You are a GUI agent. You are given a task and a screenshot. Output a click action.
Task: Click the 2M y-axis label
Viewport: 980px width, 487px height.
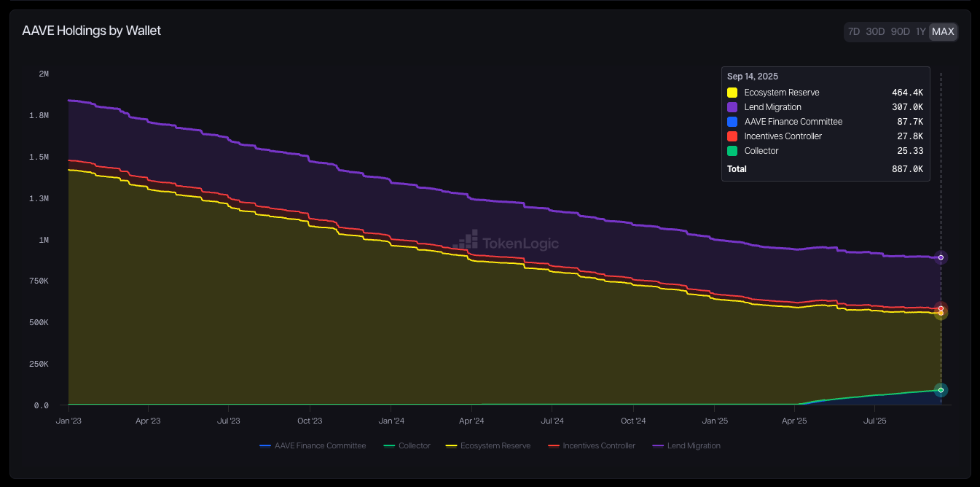click(x=44, y=74)
